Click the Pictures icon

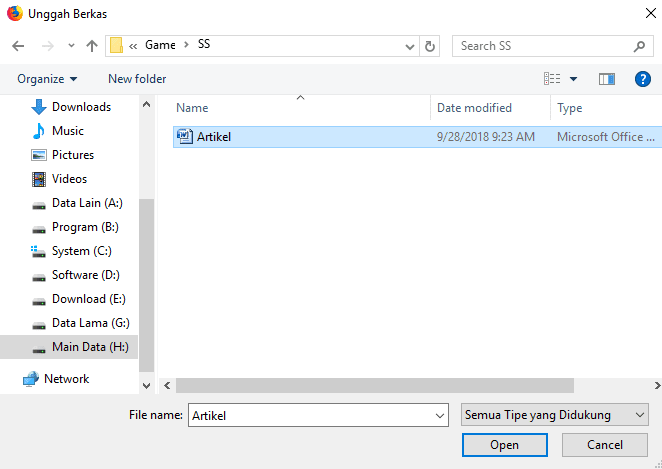point(39,155)
